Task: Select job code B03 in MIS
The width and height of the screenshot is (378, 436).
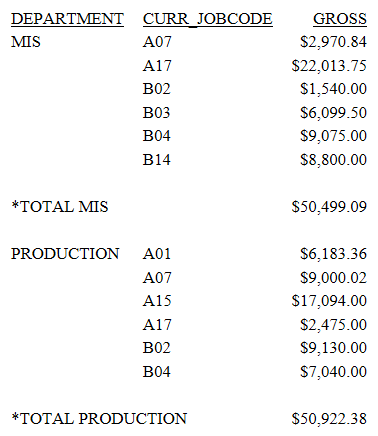Action: 157,113
